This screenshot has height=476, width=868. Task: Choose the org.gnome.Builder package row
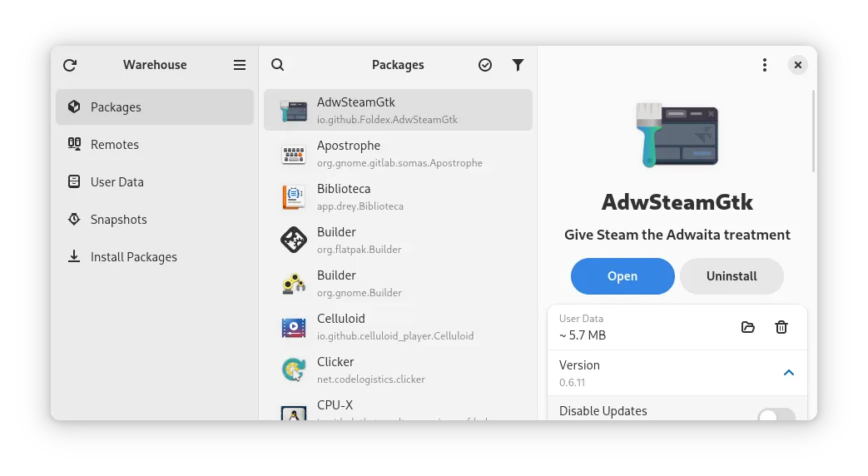[x=398, y=284]
